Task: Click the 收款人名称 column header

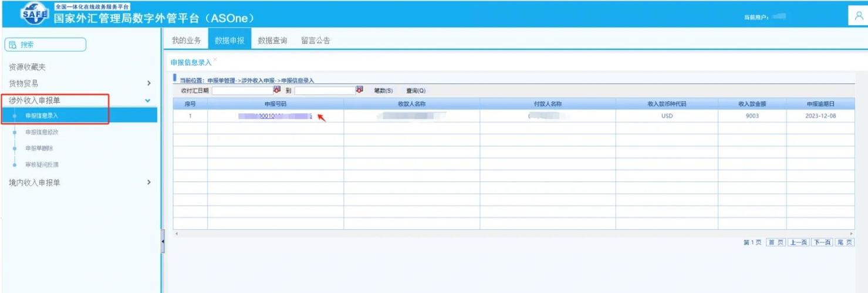Action: click(411, 104)
